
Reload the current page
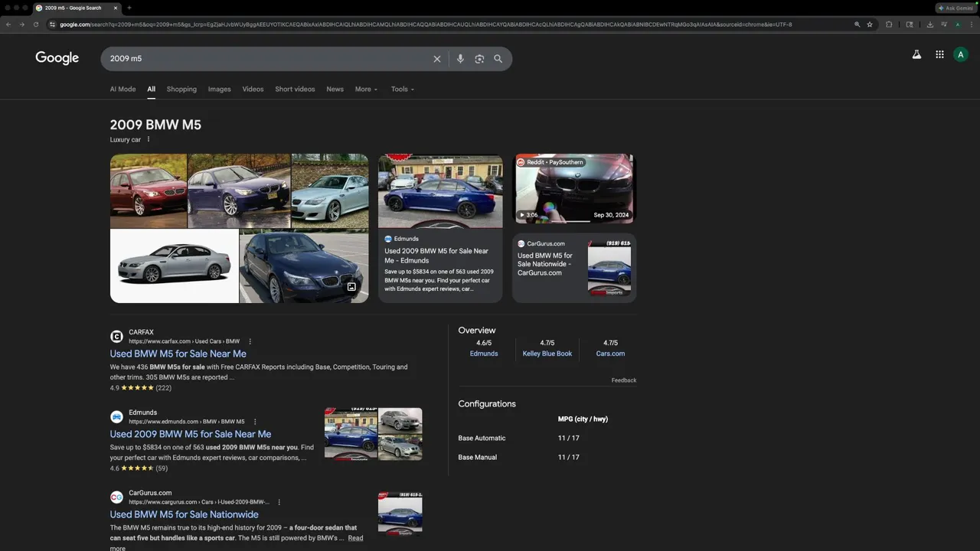pyautogui.click(x=35, y=24)
